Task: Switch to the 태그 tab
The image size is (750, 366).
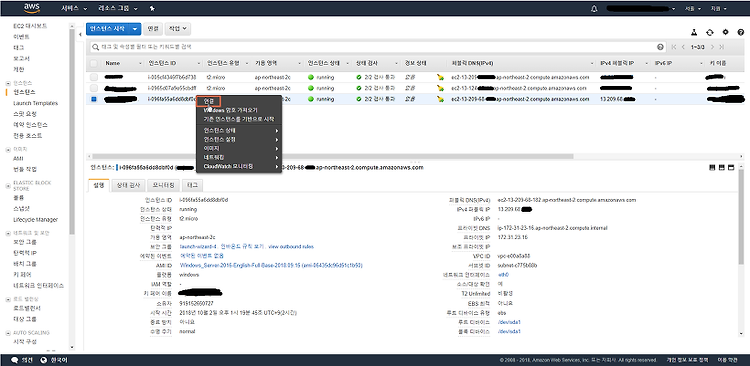Action: 193,186
